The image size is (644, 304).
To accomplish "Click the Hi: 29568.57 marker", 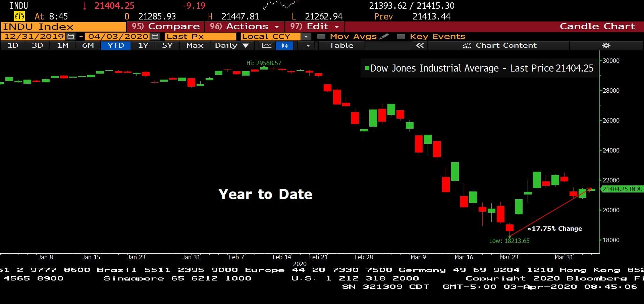I will click(x=264, y=63).
